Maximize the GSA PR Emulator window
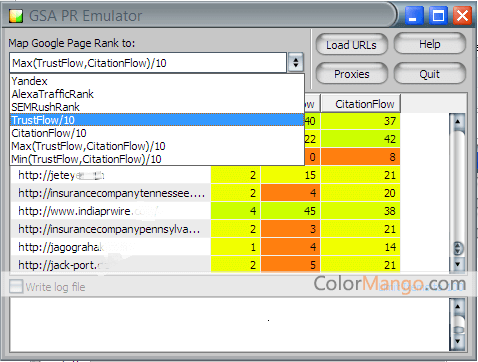This screenshot has width=478, height=362. tap(438, 16)
